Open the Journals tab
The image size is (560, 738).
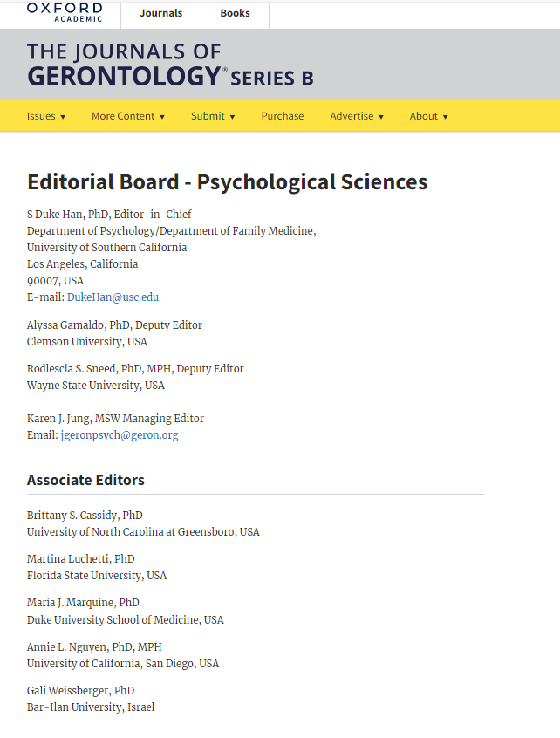pyautogui.click(x=161, y=14)
